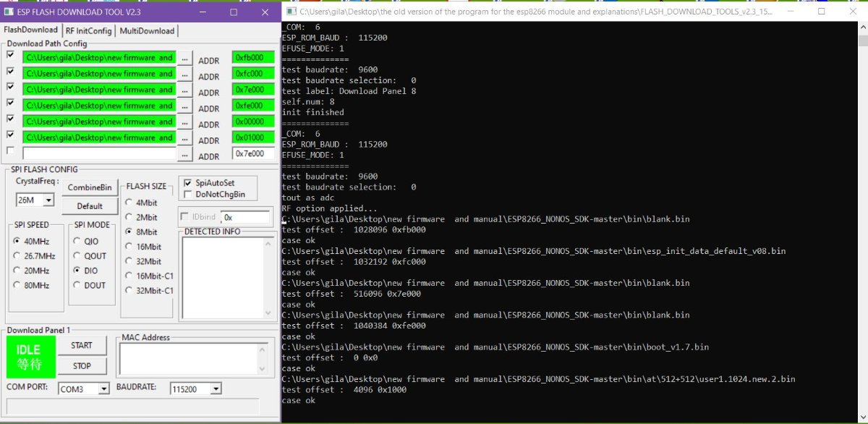Click the DETECTED INFO box
The width and height of the screenshot is (868, 424).
point(227,277)
